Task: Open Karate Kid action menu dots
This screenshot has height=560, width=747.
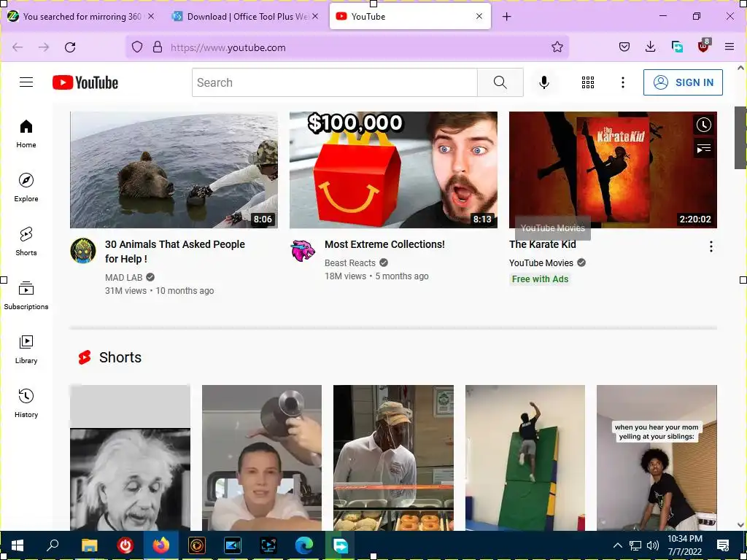Action: (x=711, y=246)
